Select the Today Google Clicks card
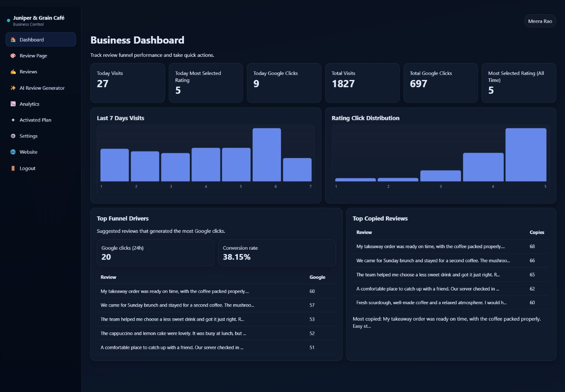This screenshot has width=565, height=392. 284,83
